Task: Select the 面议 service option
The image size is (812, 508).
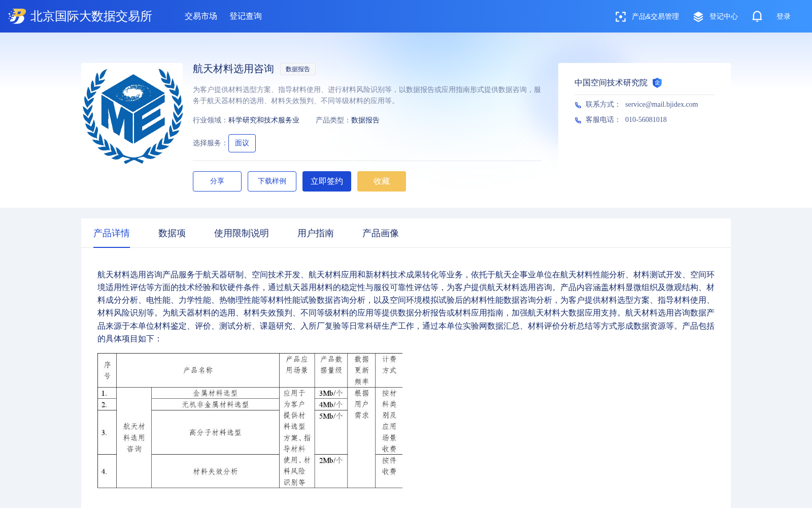Action: (x=242, y=143)
